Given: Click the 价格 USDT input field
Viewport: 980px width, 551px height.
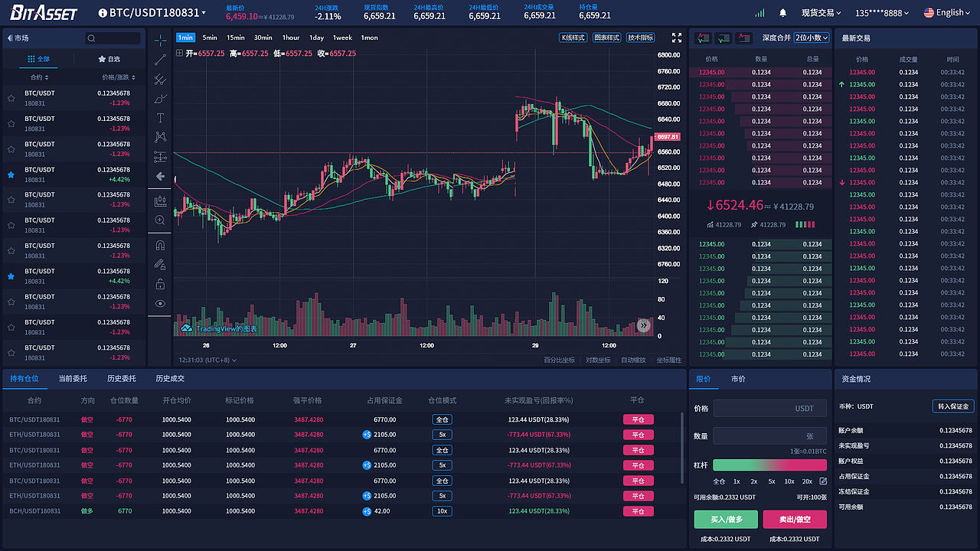Looking at the screenshot, I should pyautogui.click(x=769, y=408).
